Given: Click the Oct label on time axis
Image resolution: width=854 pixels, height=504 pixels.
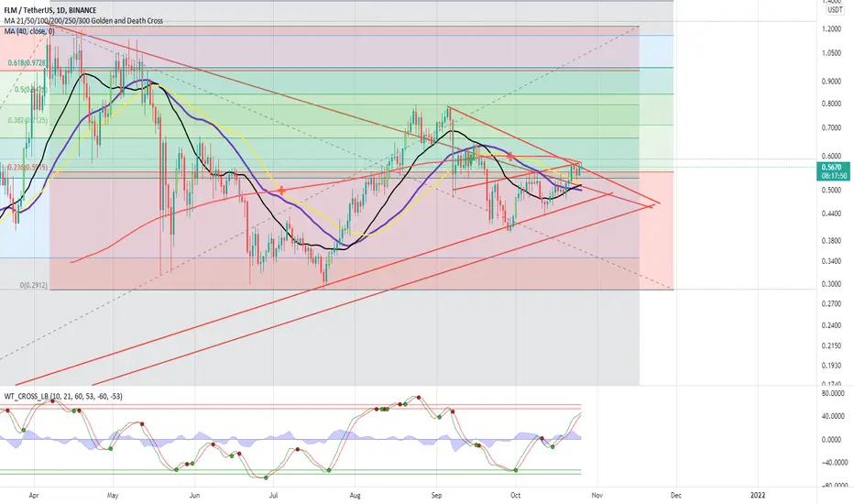Looking at the screenshot, I should (515, 495).
